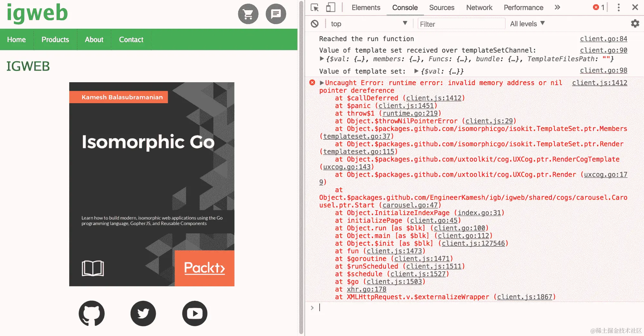Open client.js:1503 link beside $go
644x336 pixels.
(394, 282)
